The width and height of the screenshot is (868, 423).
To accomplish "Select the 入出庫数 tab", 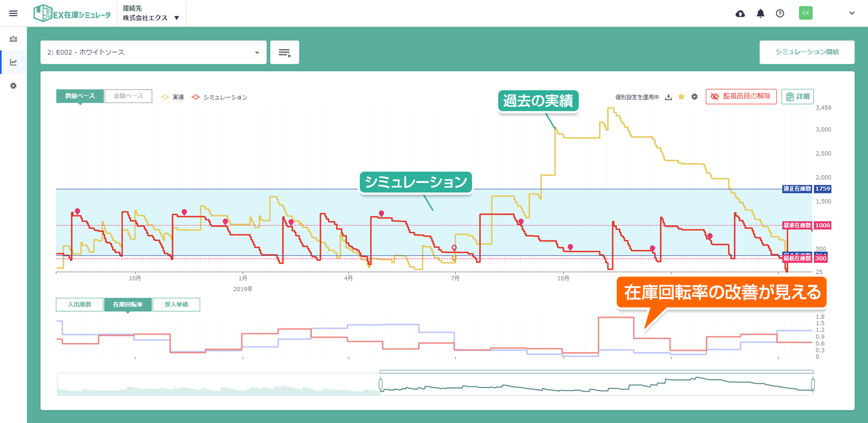I will 80,304.
